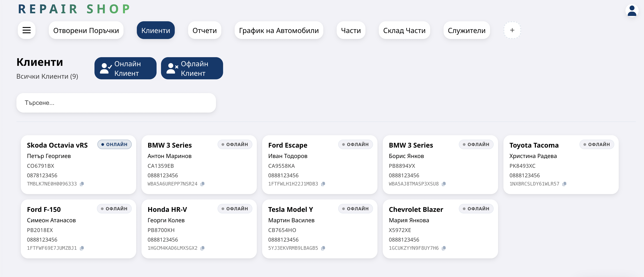Select Ford Escape card title
The image size is (644, 277).
tap(288, 145)
